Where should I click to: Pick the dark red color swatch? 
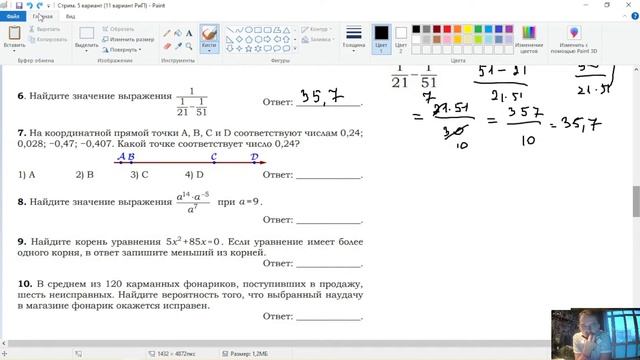click(437, 29)
